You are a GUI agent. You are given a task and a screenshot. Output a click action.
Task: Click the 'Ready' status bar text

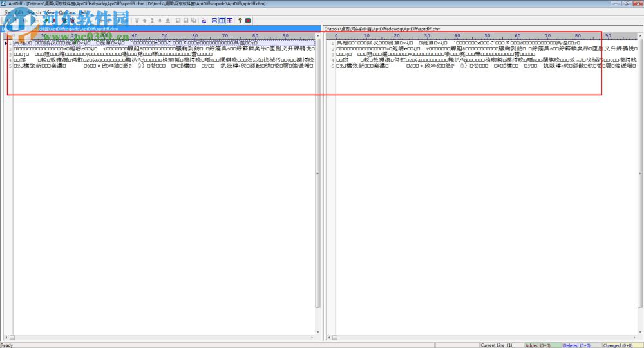[x=7, y=345]
